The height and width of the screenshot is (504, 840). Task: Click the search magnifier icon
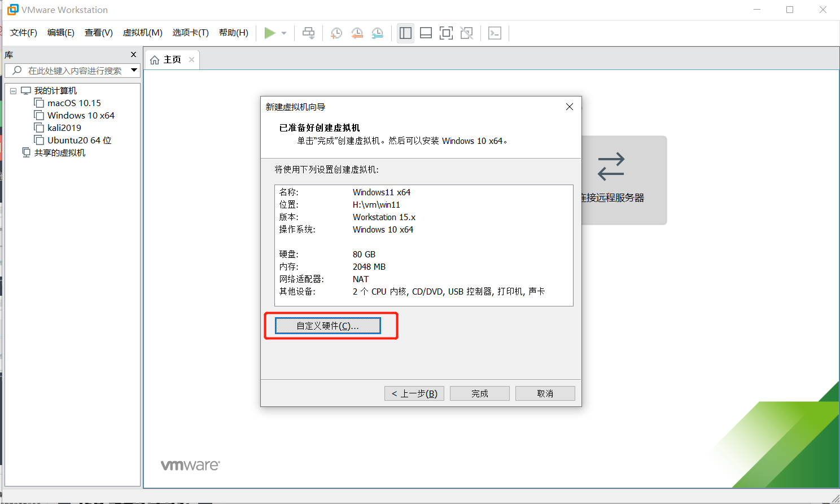pos(17,71)
